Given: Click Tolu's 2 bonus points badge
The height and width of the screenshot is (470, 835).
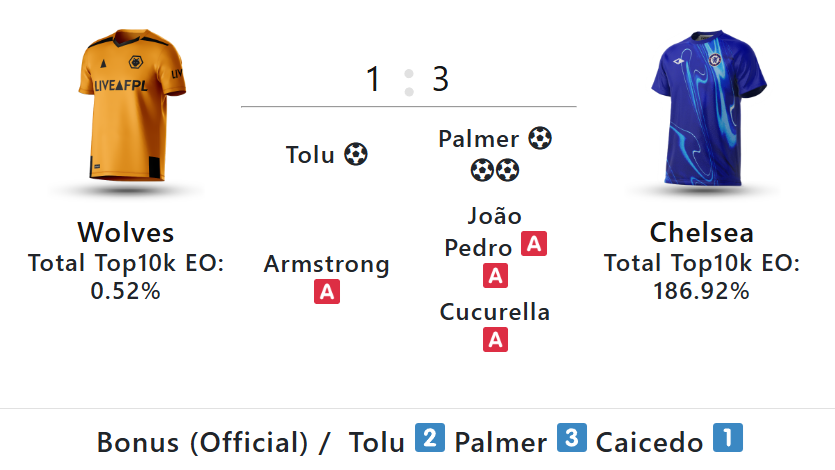Looking at the screenshot, I should click(430, 439).
